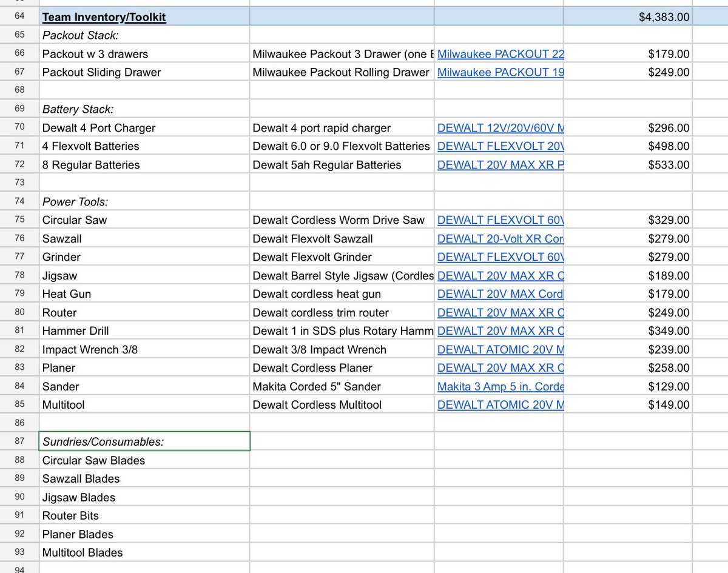
Task: Select the Battery Stack: cell
Action: tap(144, 109)
